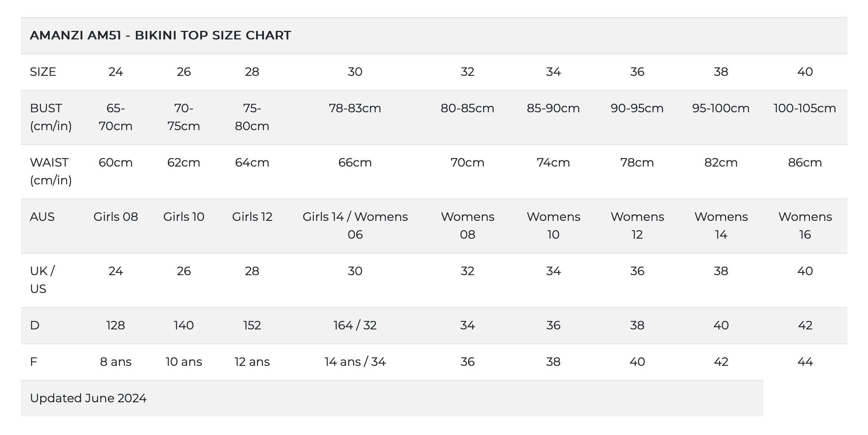868x435 pixels.
Task: Select the "66cm" waist value
Action: pos(355,162)
